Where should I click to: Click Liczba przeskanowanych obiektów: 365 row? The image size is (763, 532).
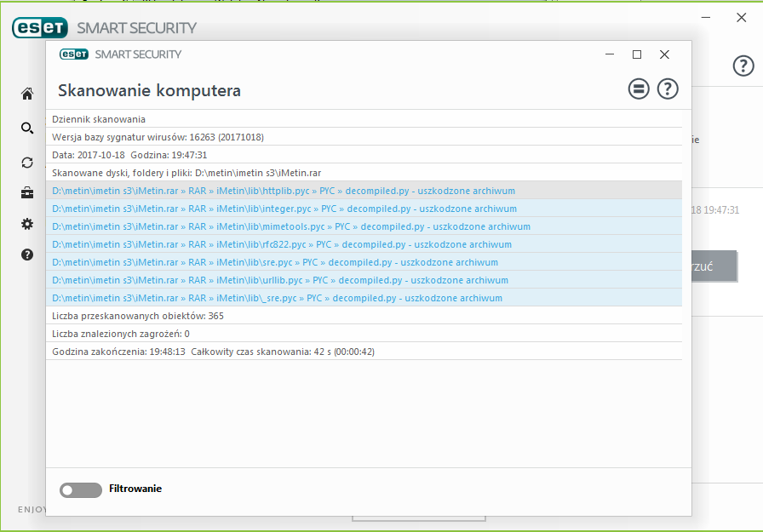[x=364, y=316]
